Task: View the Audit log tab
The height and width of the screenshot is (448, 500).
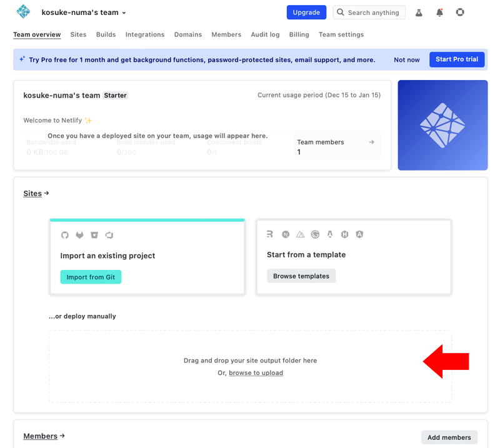Action: (265, 34)
